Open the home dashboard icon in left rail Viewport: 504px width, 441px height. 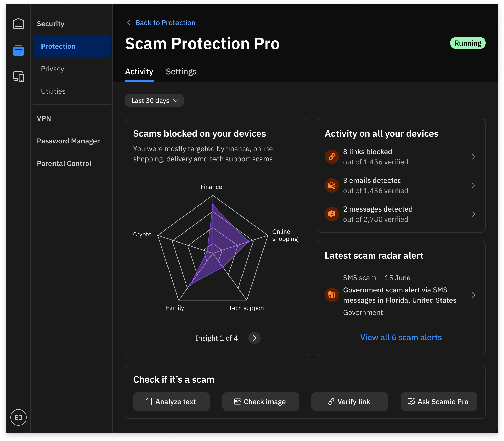(x=18, y=24)
